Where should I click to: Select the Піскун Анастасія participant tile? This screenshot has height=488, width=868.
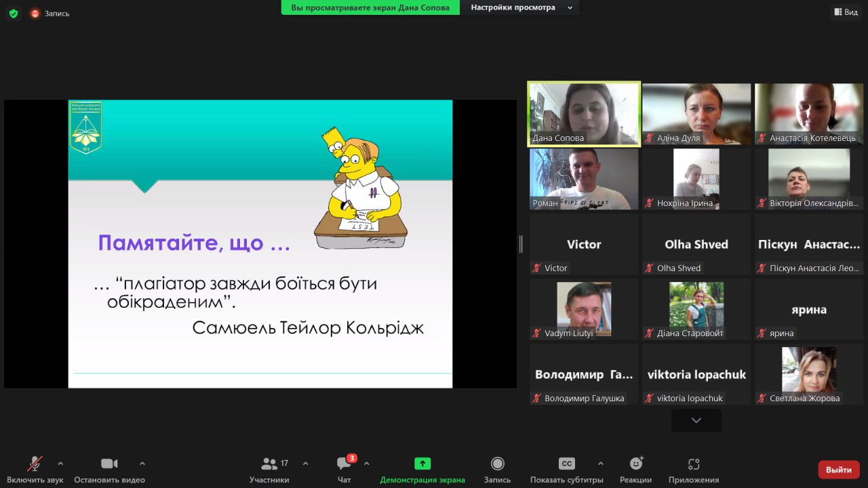[809, 244]
